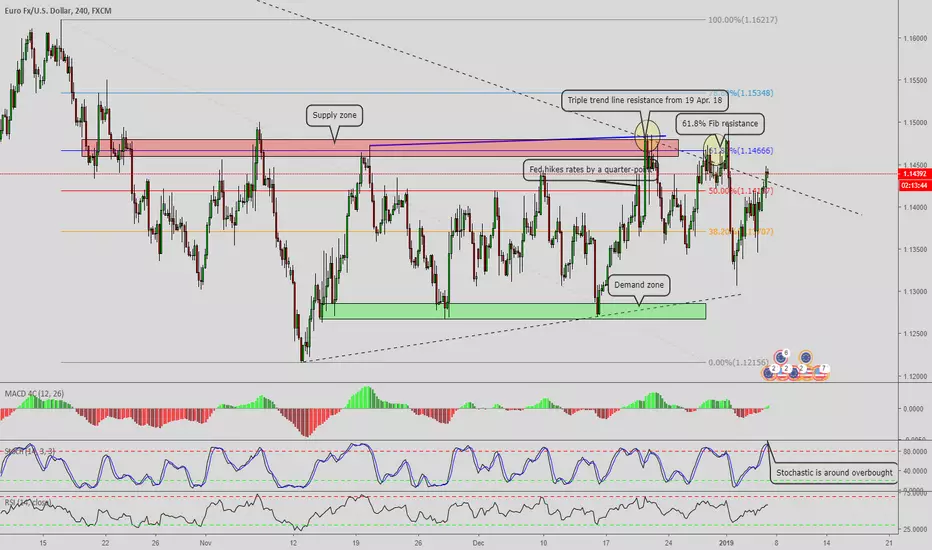
Task: Click the yellow circle on trend line resistance
Action: [647, 134]
